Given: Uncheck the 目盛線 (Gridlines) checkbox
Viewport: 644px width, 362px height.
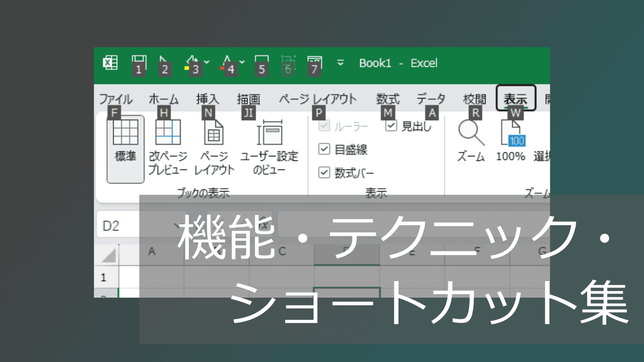Looking at the screenshot, I should point(324,149).
